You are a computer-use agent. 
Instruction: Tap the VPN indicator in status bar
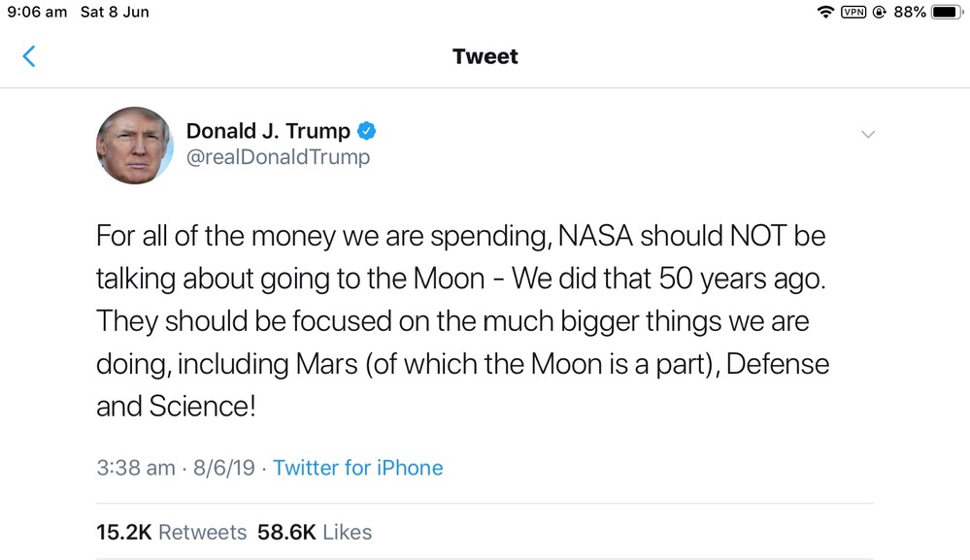tap(853, 13)
